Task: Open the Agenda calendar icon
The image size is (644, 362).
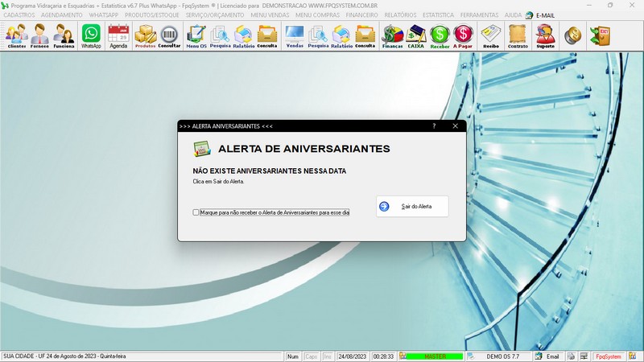Action: (118, 36)
